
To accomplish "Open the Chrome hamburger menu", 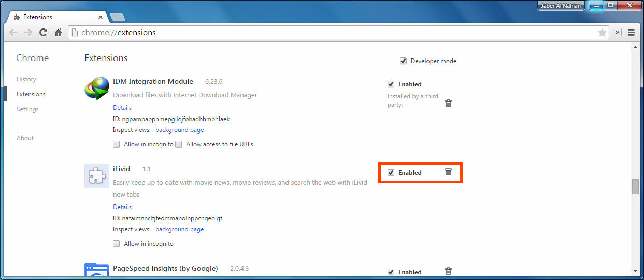I will 631,32.
